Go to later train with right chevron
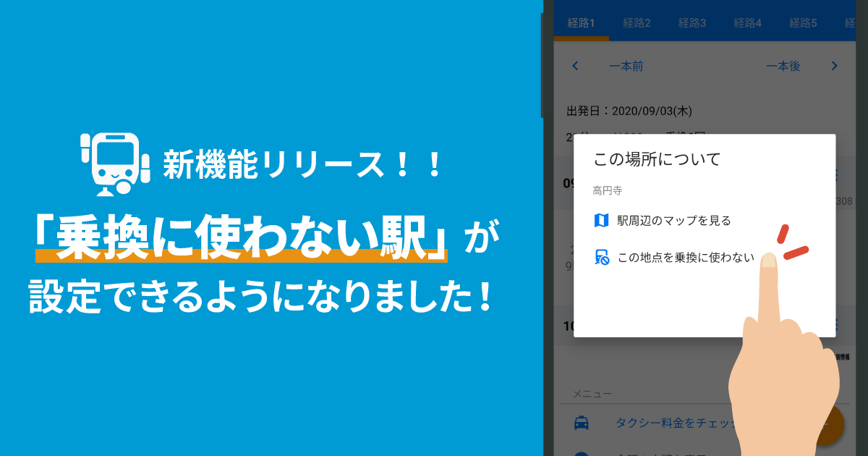The image size is (868, 456). 834,66
